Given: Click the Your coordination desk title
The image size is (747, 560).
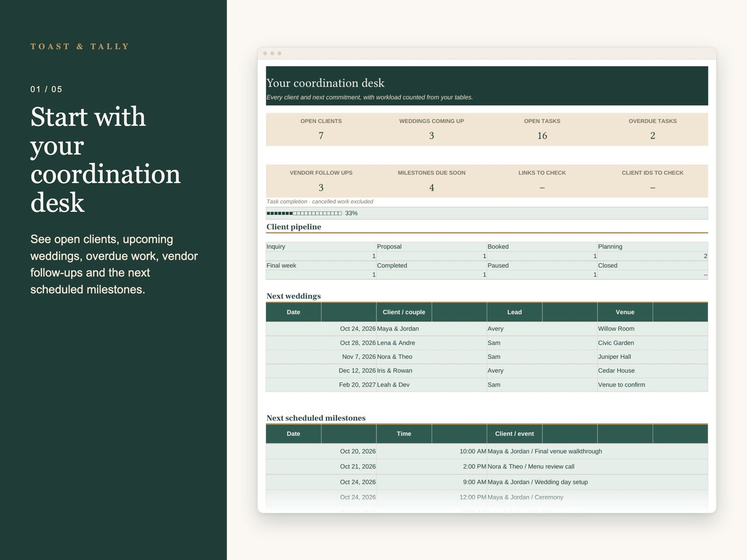Looking at the screenshot, I should point(325,83).
